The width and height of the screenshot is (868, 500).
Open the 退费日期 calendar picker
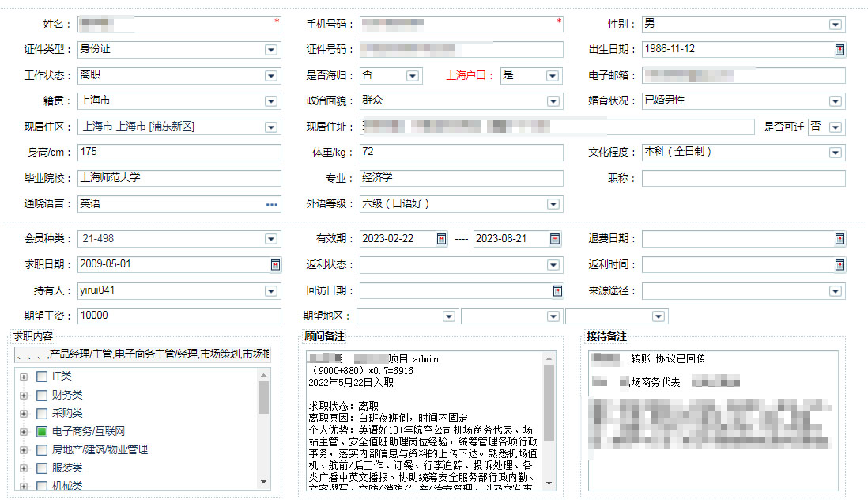[840, 239]
